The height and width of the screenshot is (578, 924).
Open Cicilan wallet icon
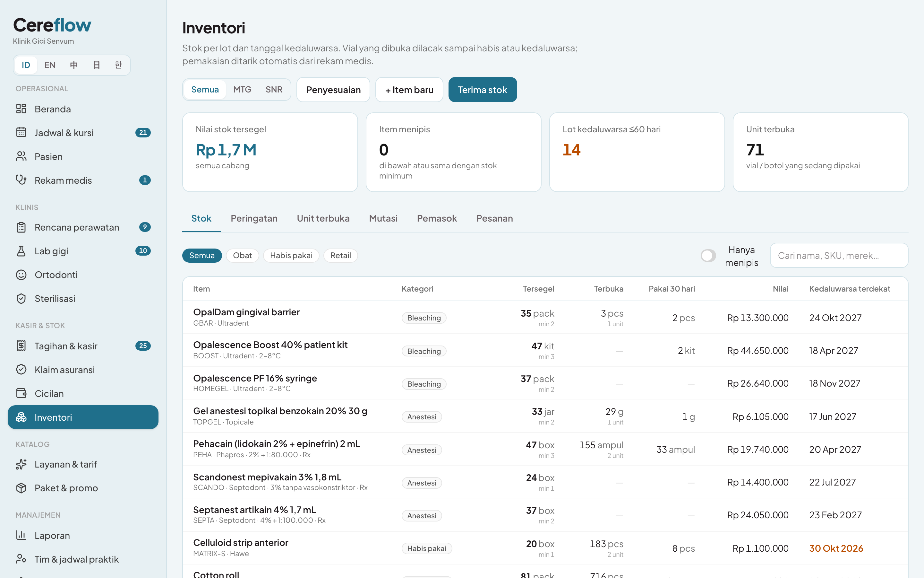[21, 393]
